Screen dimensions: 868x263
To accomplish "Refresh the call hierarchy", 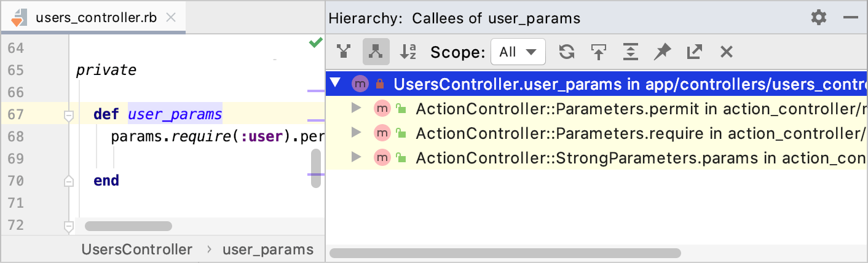I will pyautogui.click(x=566, y=52).
